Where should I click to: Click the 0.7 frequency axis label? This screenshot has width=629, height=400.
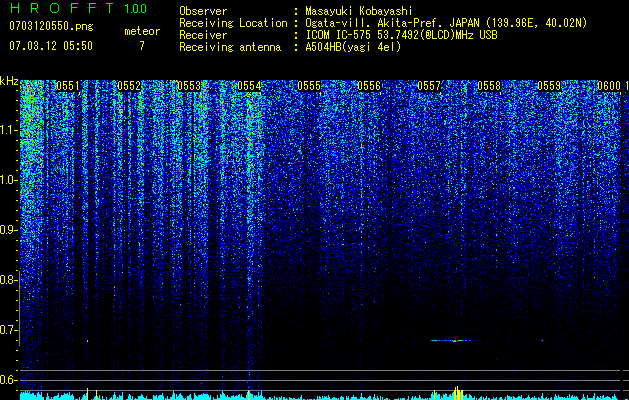[9, 330]
